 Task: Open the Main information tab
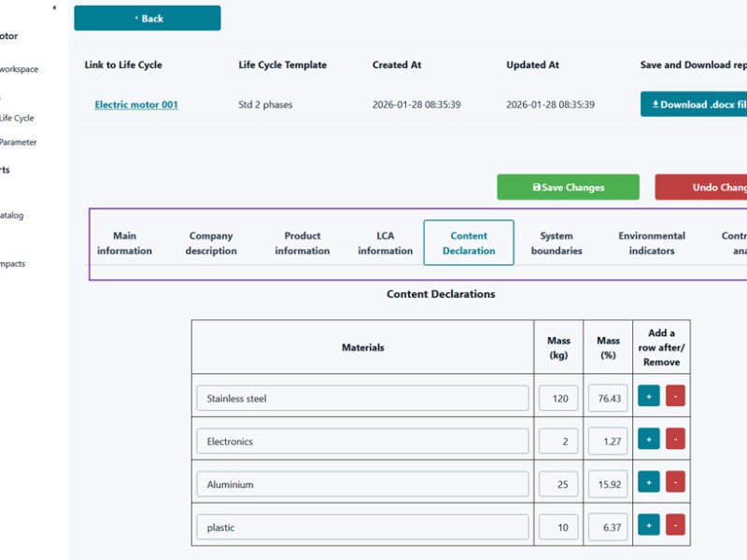coord(124,243)
